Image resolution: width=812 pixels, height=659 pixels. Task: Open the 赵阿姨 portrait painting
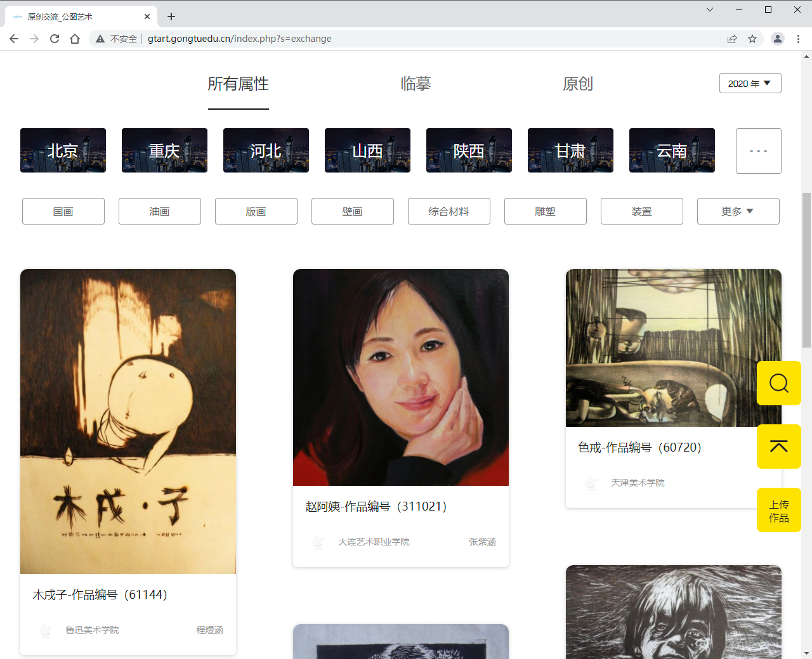401,377
